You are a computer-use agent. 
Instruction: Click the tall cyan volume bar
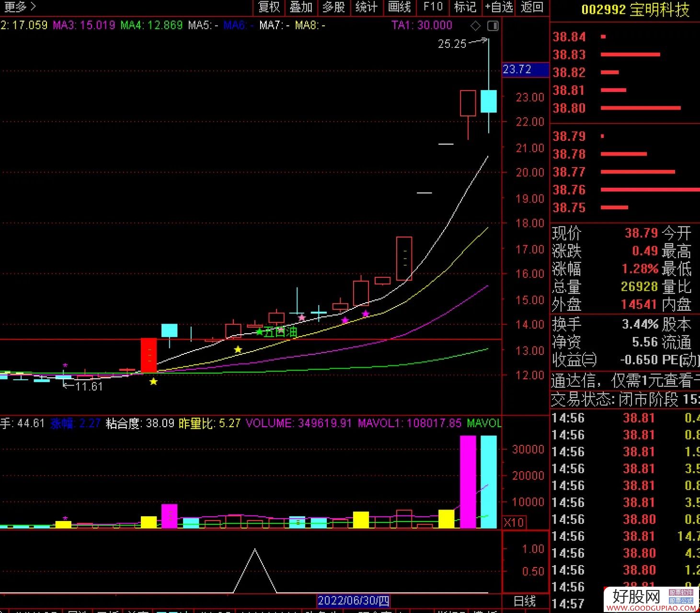click(489, 482)
